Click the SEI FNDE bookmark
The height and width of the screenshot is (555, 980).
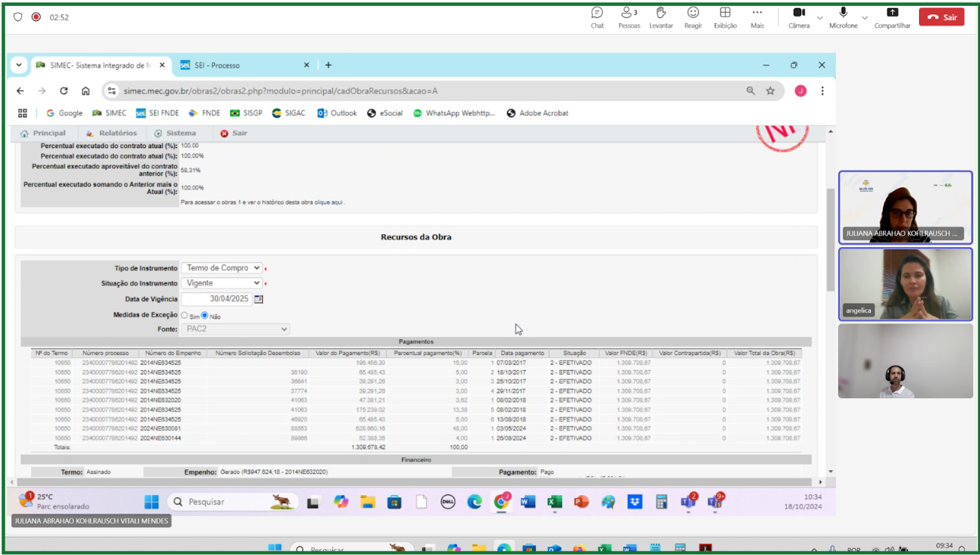pos(158,113)
